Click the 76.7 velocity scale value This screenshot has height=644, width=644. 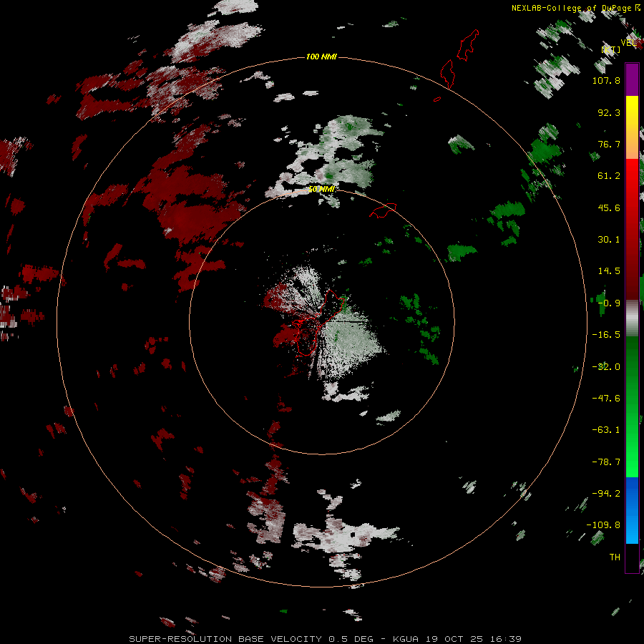[609, 144]
